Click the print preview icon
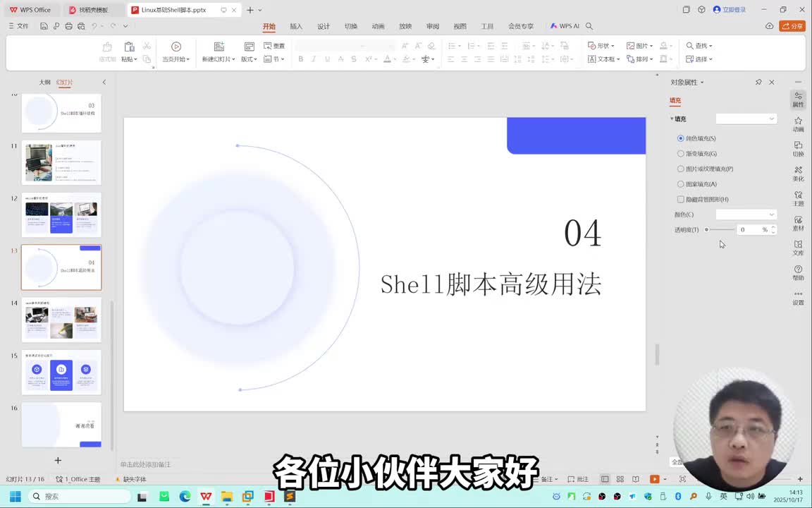 [x=81, y=26]
